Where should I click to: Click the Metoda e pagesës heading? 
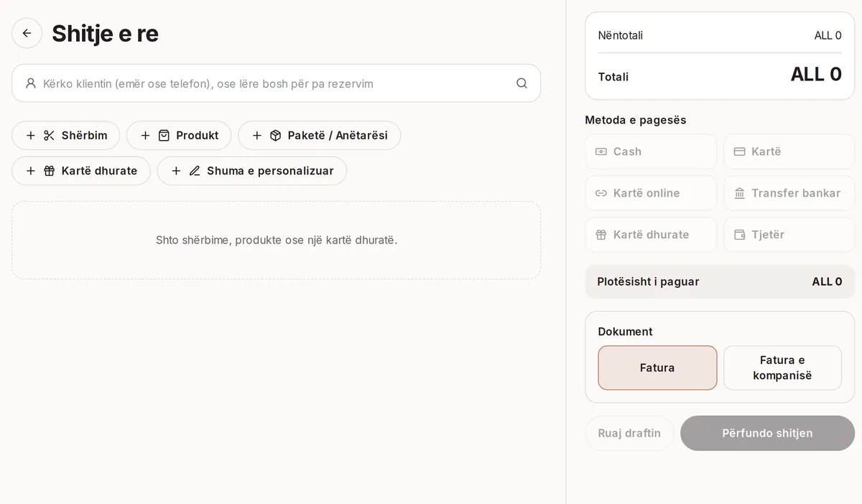click(636, 120)
